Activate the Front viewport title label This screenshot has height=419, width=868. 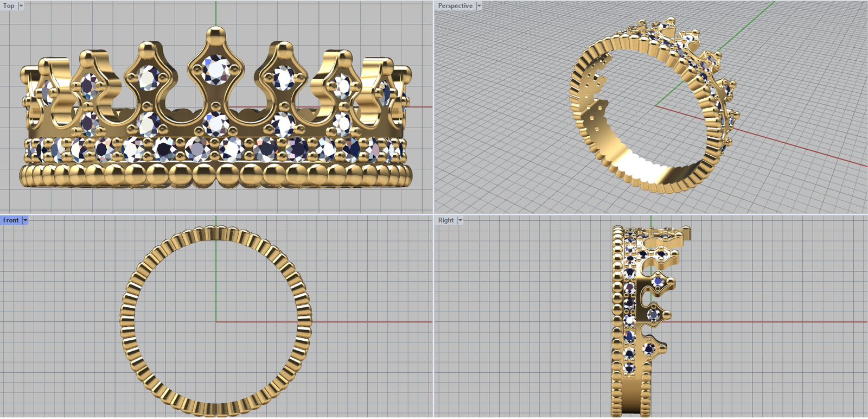[11, 220]
